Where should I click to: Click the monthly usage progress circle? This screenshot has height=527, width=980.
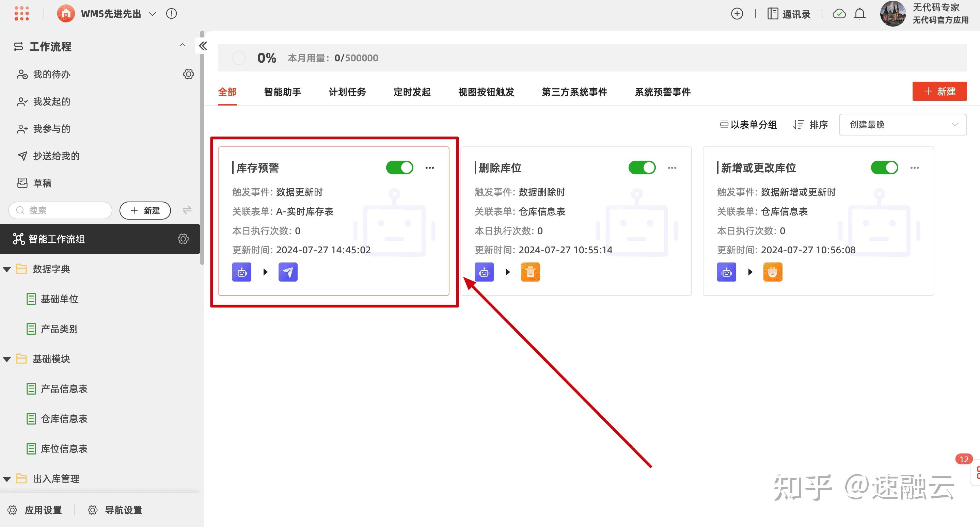coord(239,58)
